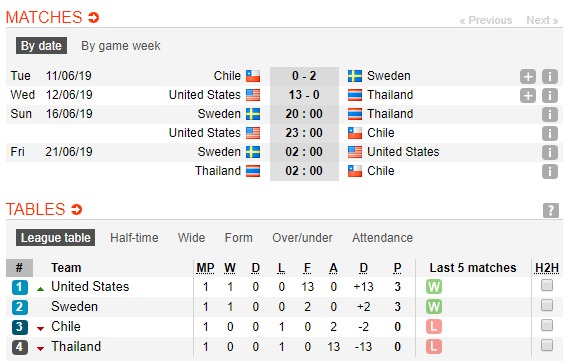This screenshot has width=566, height=361.
Task: Switch to By game week view
Action: pyautogui.click(x=121, y=46)
